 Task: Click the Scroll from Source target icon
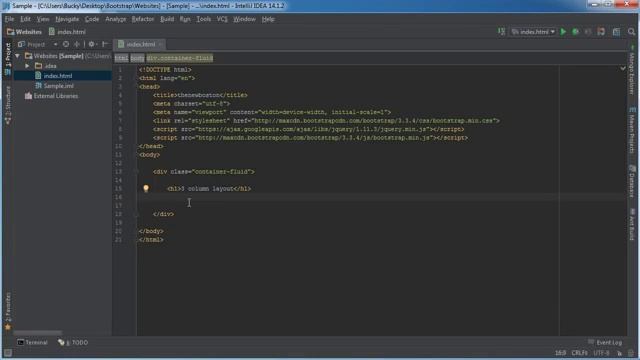pos(66,44)
